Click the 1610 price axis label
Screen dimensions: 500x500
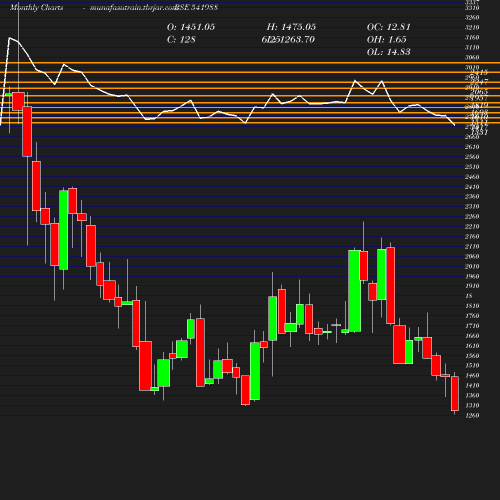tap(472, 346)
